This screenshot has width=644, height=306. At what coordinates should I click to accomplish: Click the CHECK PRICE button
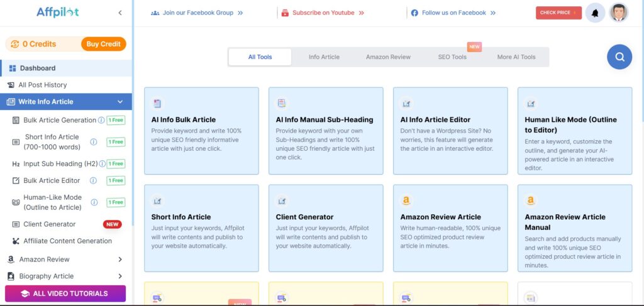click(558, 13)
